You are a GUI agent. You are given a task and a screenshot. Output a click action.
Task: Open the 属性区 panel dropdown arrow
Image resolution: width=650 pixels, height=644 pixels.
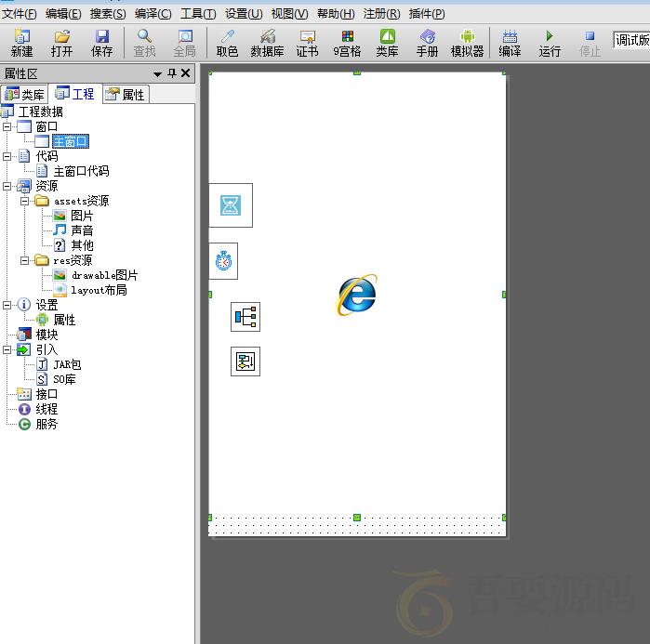(157, 74)
